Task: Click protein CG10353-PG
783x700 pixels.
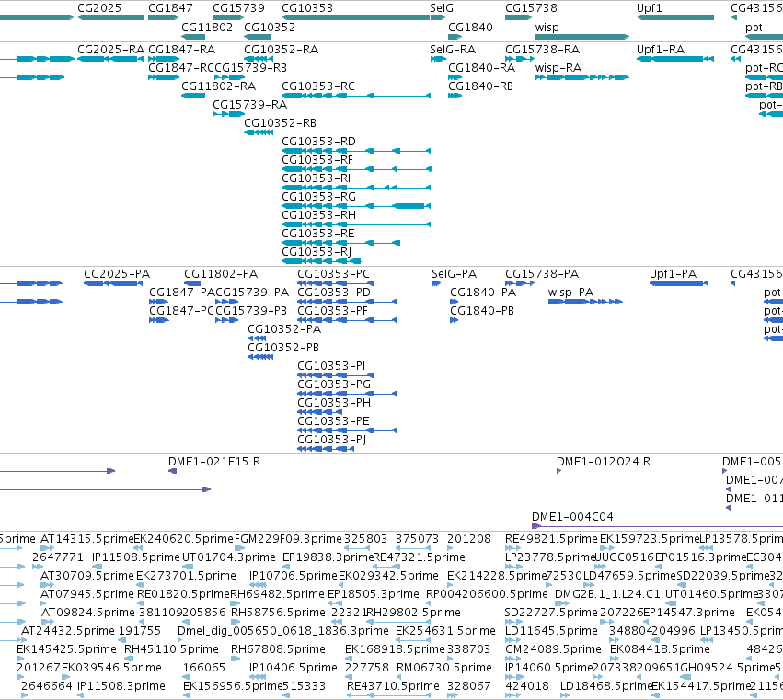Action: 334,384
